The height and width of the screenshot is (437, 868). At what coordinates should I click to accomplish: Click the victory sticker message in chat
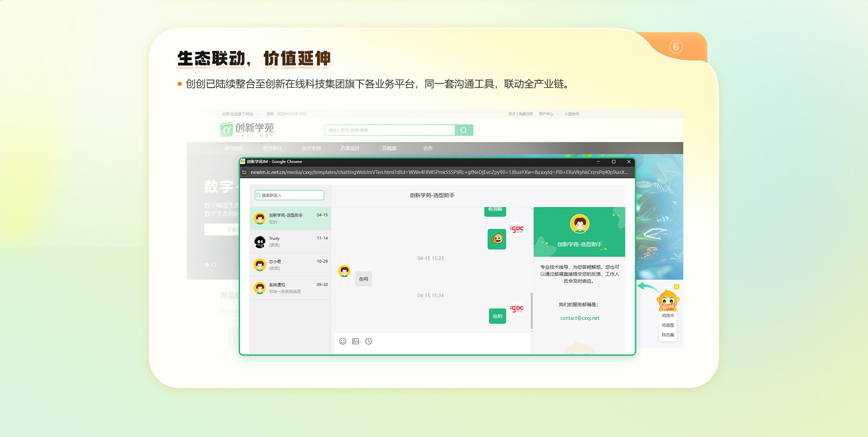(497, 239)
